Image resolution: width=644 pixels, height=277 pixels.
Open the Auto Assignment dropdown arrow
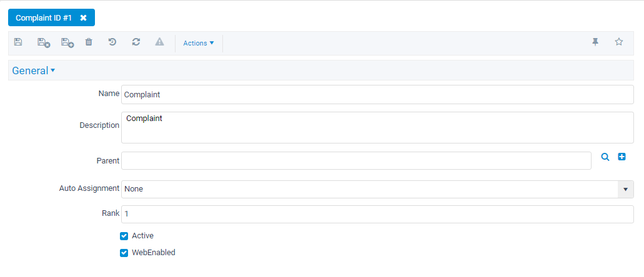[x=625, y=189]
